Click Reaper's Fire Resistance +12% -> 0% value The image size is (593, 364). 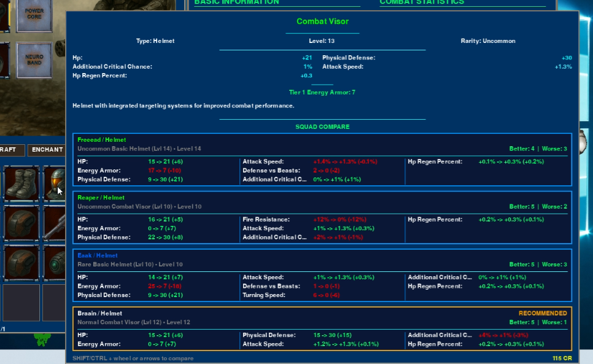pyautogui.click(x=339, y=220)
